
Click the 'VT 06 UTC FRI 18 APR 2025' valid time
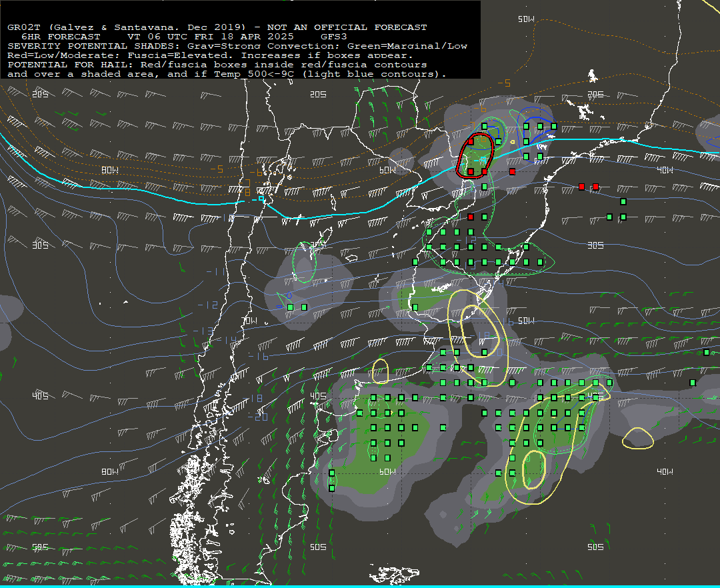coord(210,37)
